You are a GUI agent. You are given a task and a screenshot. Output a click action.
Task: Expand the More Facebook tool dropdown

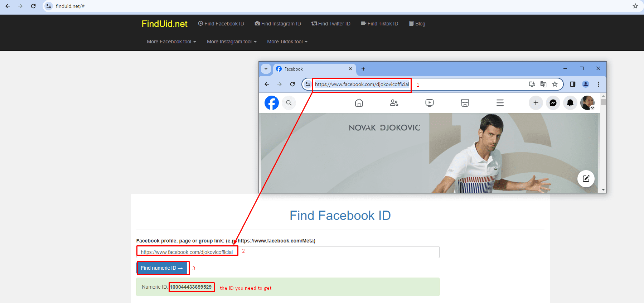pyautogui.click(x=171, y=42)
